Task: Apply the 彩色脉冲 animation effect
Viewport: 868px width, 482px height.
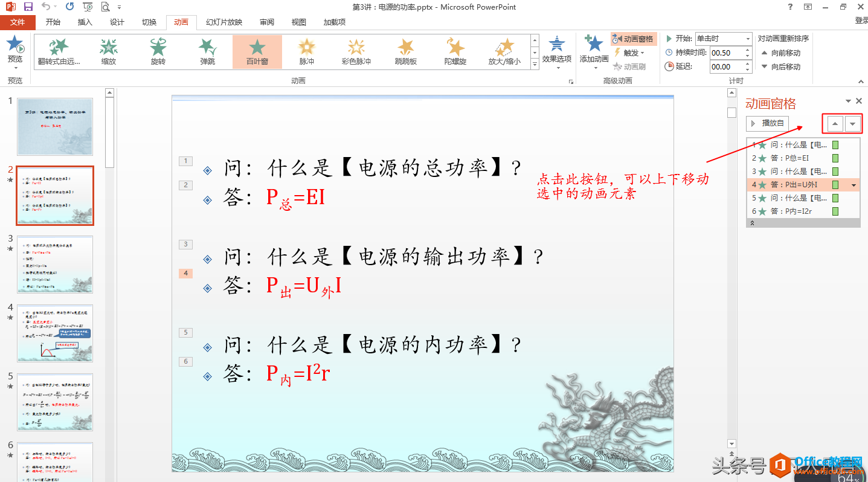Action: (x=356, y=51)
